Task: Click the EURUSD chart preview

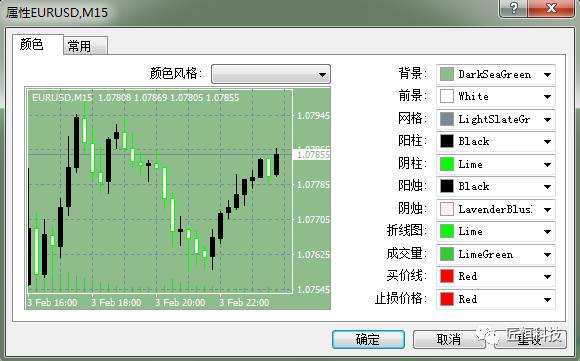Action: (178, 198)
